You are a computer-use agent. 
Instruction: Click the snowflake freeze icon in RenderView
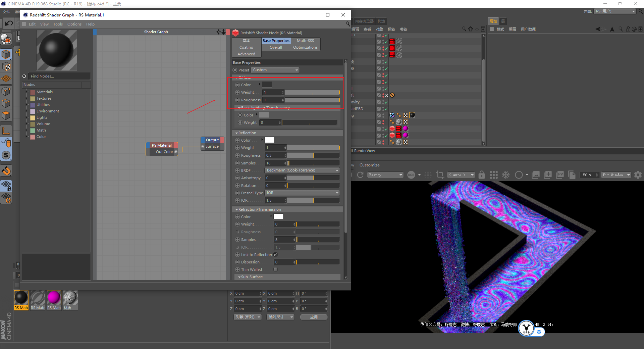[506, 175]
